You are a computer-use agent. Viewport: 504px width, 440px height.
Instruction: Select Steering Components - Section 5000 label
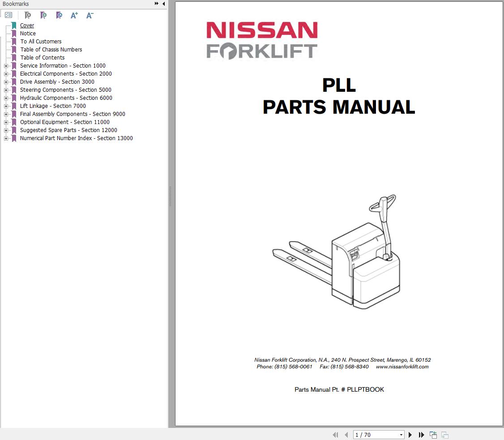point(65,90)
